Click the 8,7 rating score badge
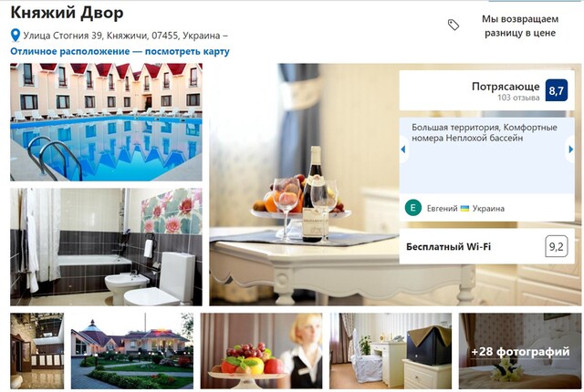 [x=556, y=90]
